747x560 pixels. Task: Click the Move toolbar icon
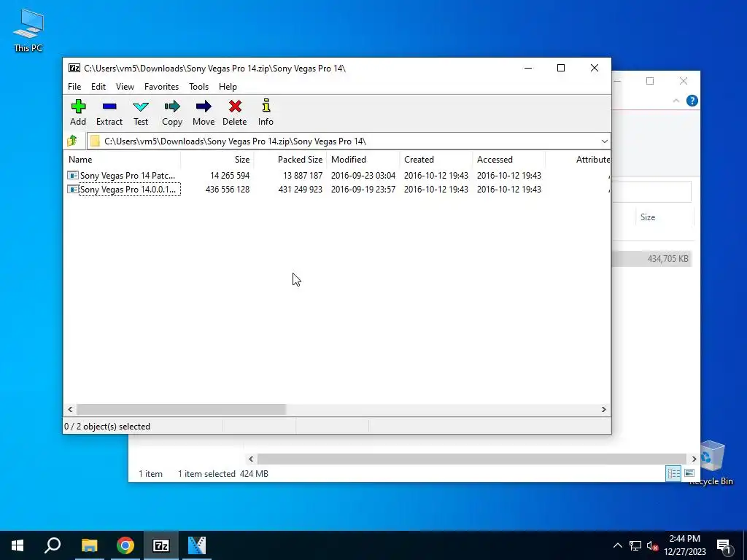(x=204, y=106)
